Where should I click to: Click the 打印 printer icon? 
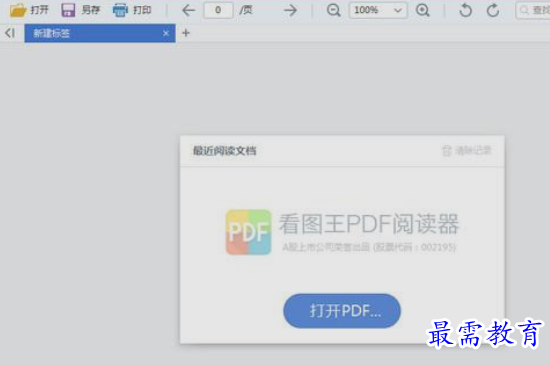click(x=120, y=10)
